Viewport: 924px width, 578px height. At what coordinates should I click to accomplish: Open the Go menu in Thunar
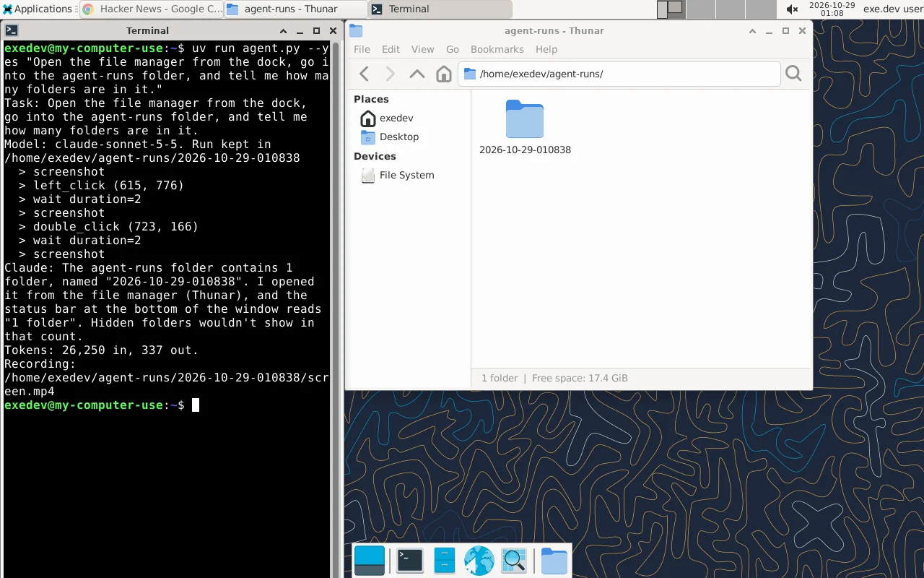pos(453,49)
